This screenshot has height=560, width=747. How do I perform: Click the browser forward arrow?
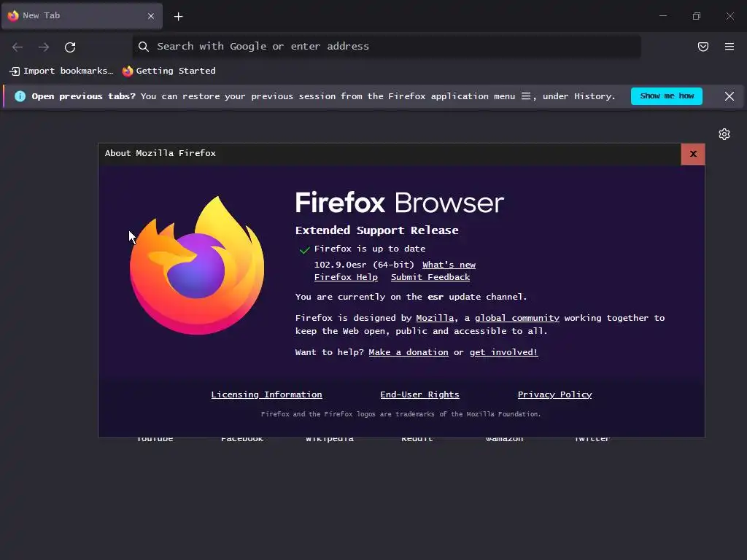pos(44,47)
